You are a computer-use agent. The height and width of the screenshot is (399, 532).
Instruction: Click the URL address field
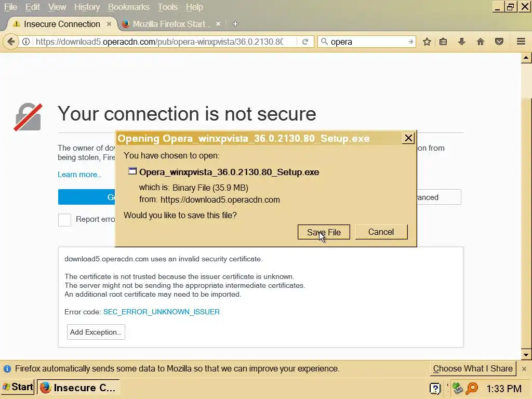[x=159, y=42]
